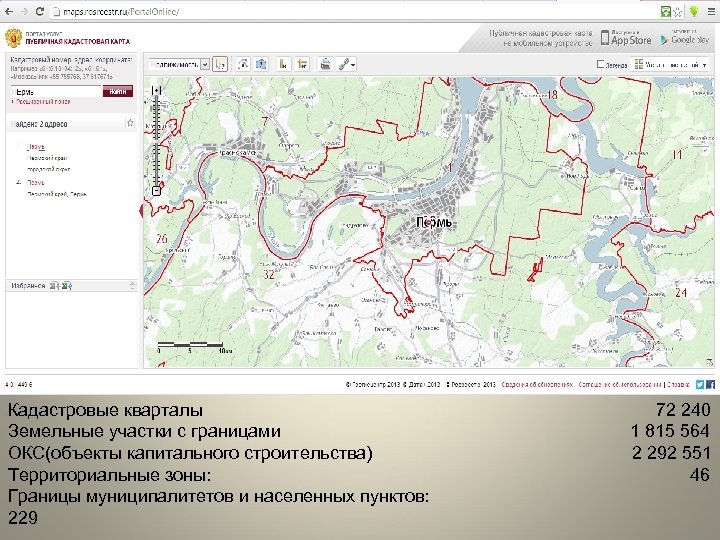Screen dimensions: 720x540
Task: Import favorites using first Избранное icon
Action: pos(55,286)
